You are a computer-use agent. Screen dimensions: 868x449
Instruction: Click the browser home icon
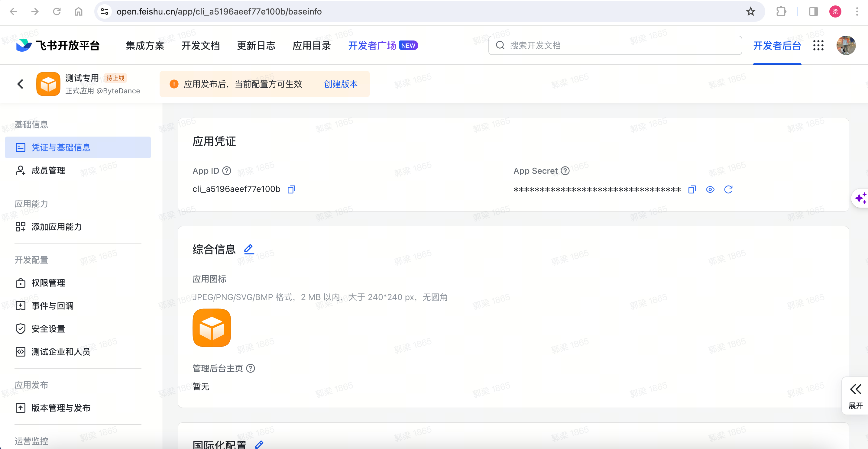point(79,11)
